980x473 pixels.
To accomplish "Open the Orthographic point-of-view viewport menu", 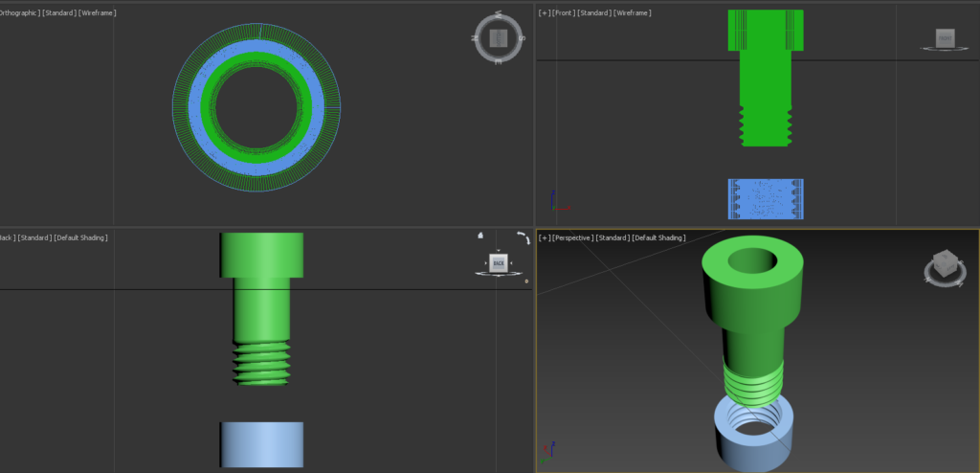I will pyautogui.click(x=19, y=12).
